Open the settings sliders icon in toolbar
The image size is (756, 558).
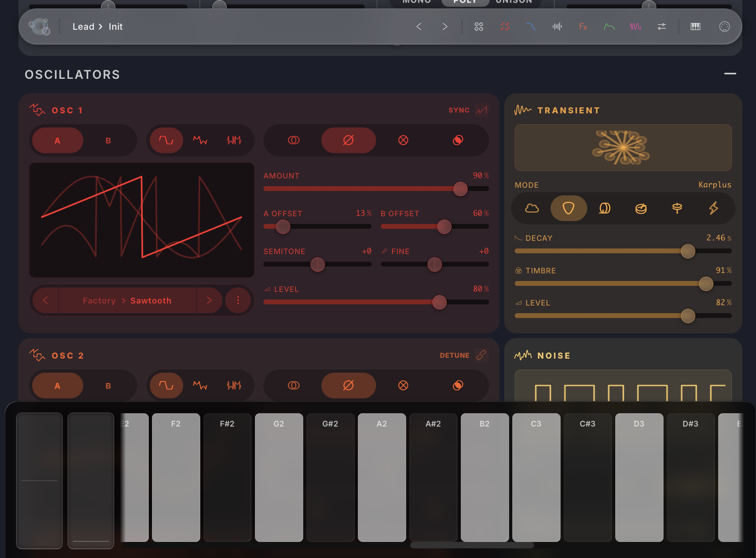(661, 27)
